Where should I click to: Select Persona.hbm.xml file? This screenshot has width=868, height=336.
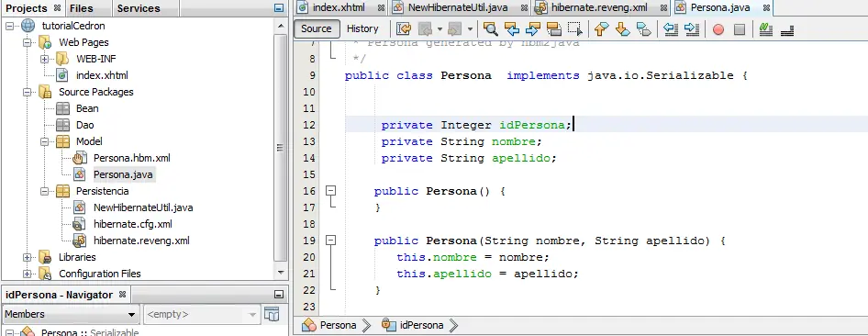point(132,158)
